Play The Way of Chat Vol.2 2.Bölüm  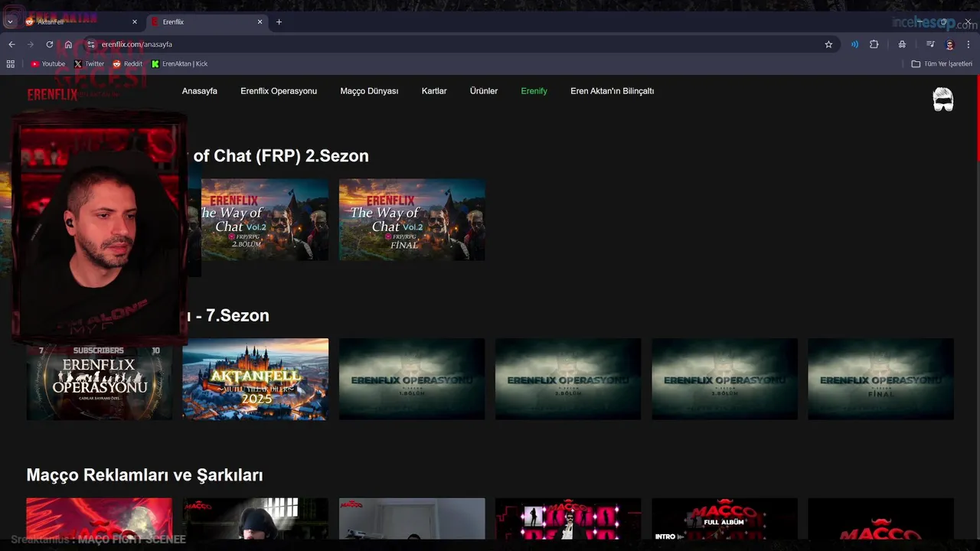pos(264,220)
